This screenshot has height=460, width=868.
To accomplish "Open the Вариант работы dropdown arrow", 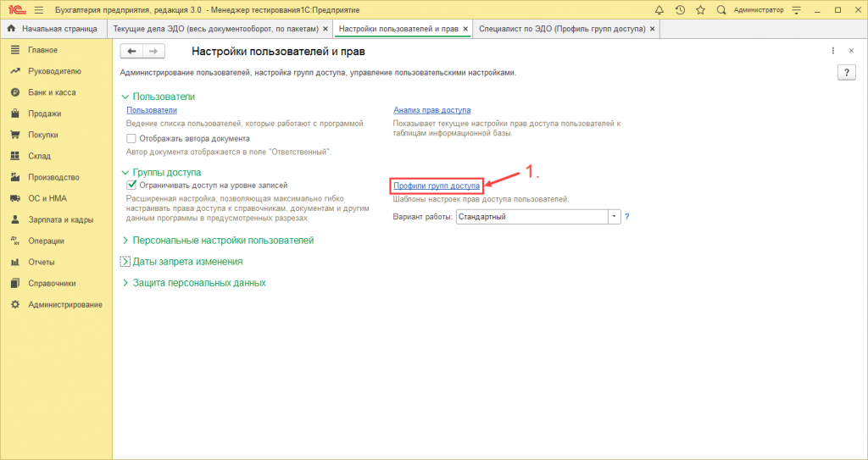I will [x=614, y=217].
